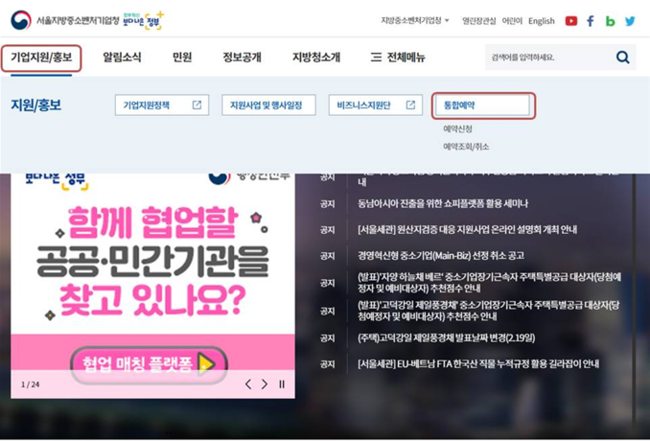This screenshot has width=650, height=441.
Task: Click the 통합예약 submenu button
Action: pyautogui.click(x=483, y=105)
